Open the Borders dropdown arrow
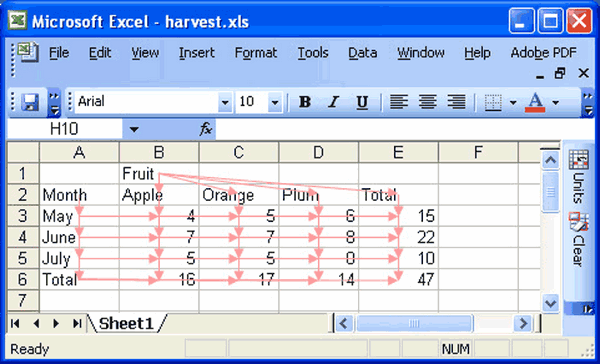This screenshot has width=600, height=364. tap(513, 102)
